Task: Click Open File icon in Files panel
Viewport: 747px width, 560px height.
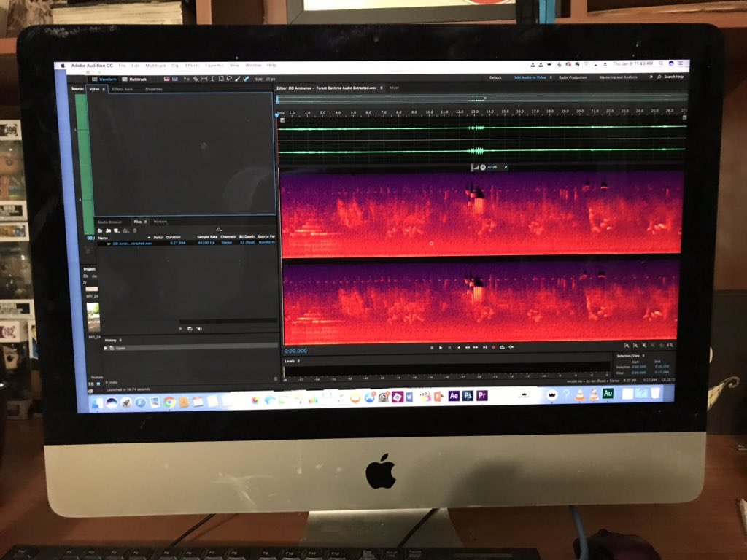Action: pyautogui.click(x=100, y=230)
